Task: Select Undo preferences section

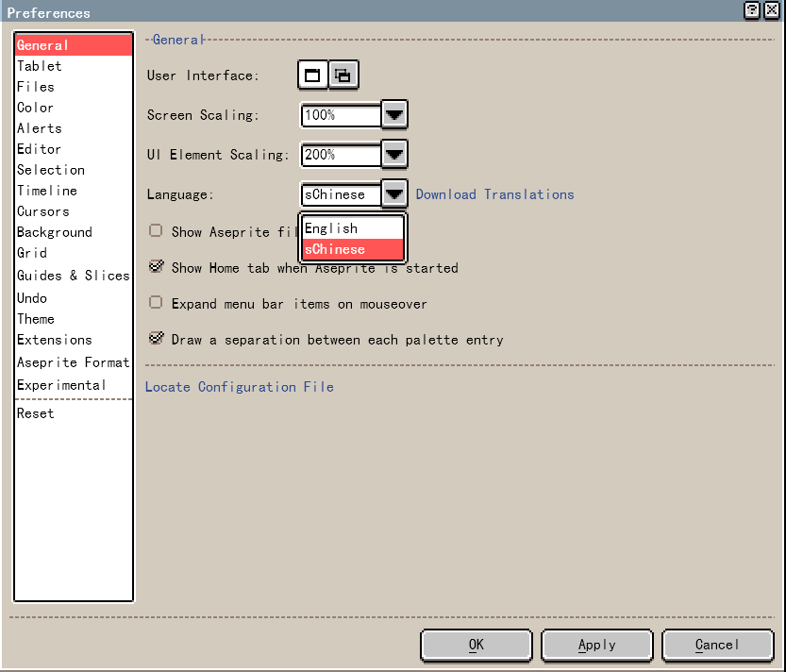Action: [x=74, y=298]
